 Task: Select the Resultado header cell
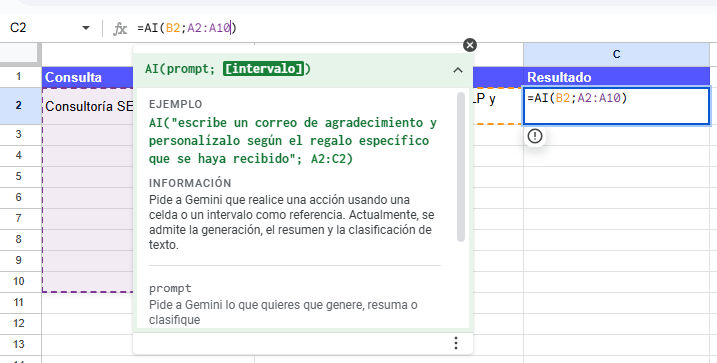coord(616,77)
